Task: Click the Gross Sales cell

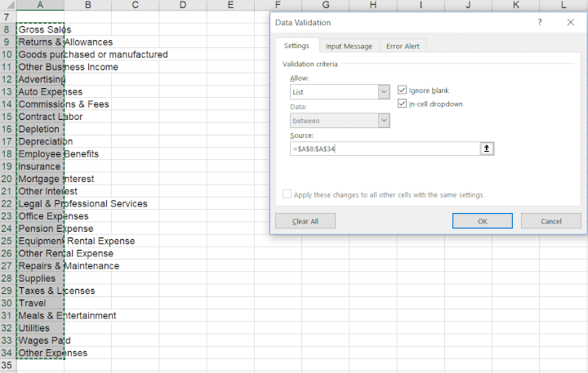Action: coord(40,29)
